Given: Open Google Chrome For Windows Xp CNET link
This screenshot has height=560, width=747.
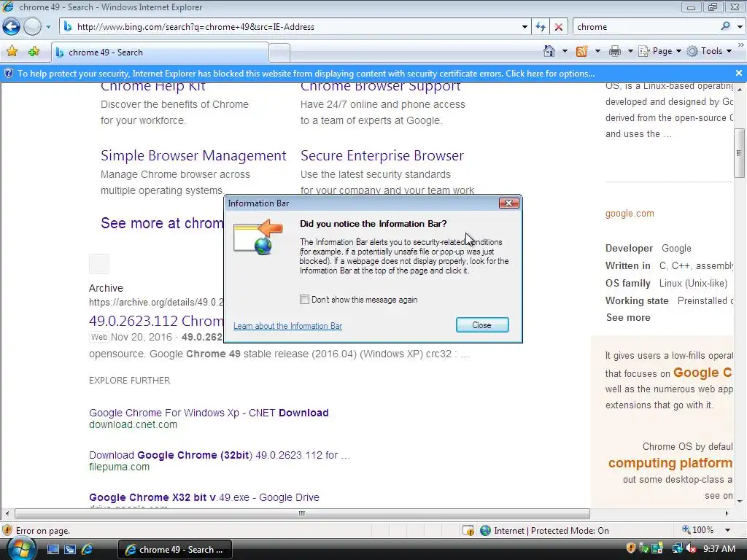Looking at the screenshot, I should coord(209,413).
